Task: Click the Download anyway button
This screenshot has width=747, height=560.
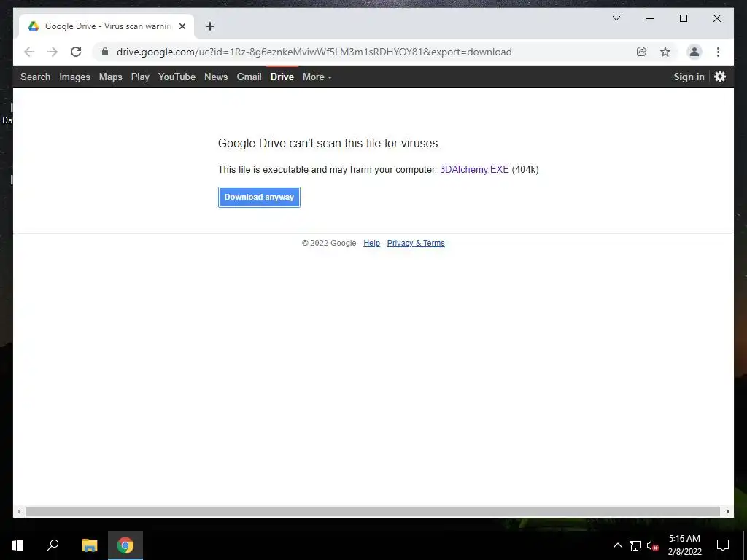Action: tap(259, 197)
